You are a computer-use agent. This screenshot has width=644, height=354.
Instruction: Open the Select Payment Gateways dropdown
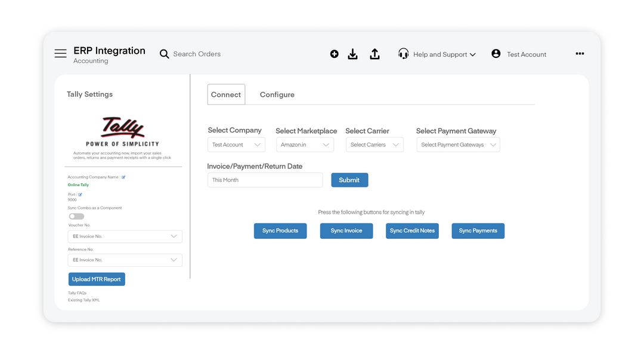click(x=458, y=144)
